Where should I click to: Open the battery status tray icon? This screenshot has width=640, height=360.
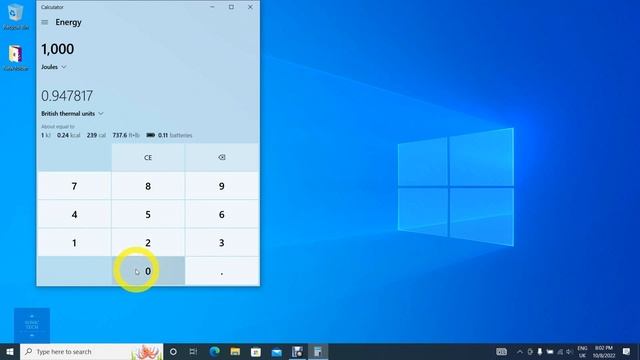pos(550,351)
